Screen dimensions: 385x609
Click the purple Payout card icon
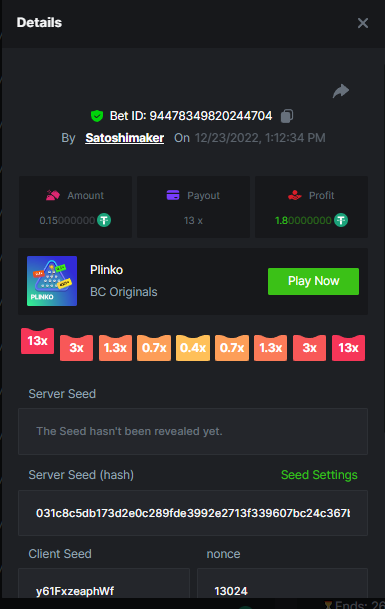point(173,195)
